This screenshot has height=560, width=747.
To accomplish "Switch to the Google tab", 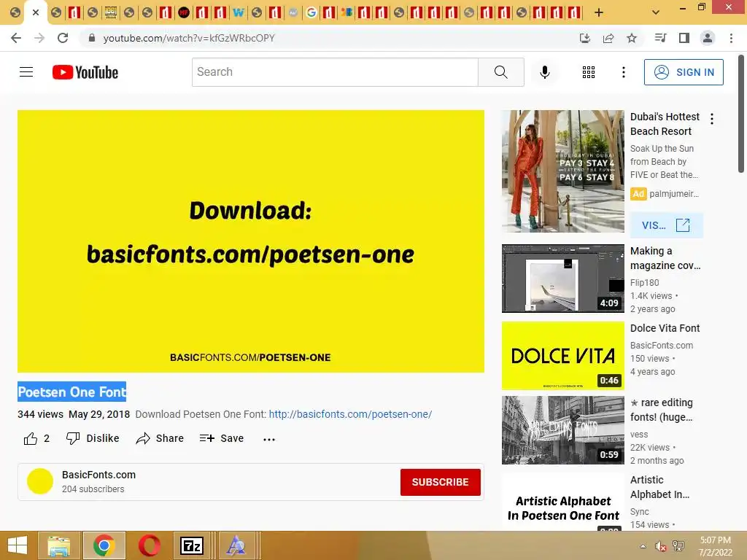I will tap(311, 12).
